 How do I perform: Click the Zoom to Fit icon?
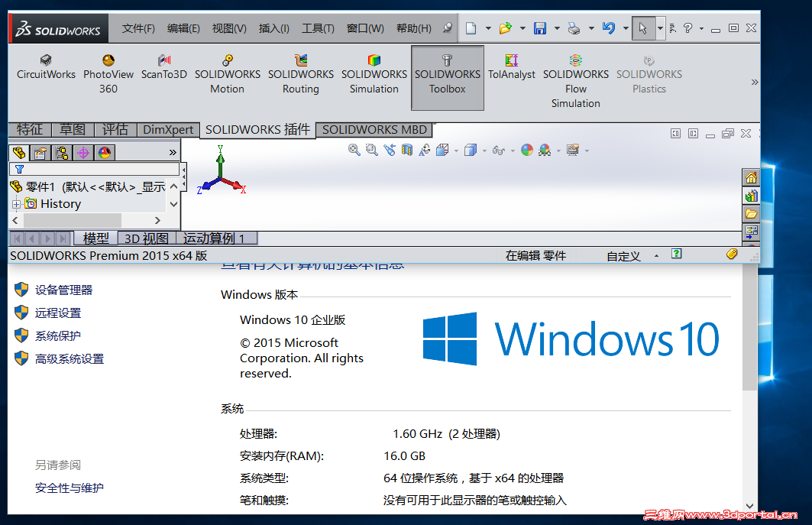[x=354, y=150]
